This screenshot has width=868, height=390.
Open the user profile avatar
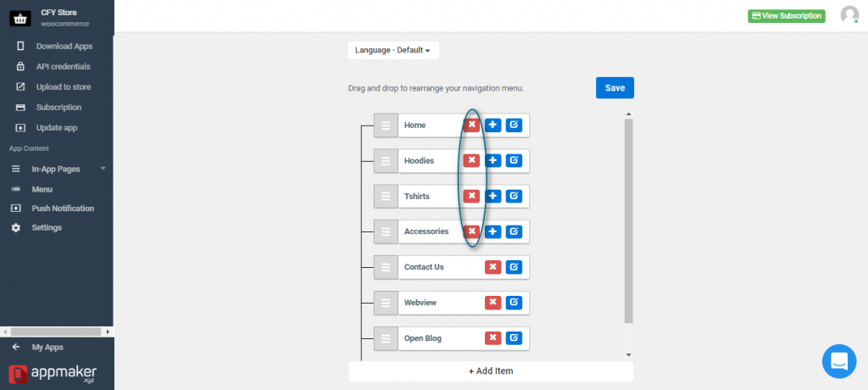click(849, 15)
